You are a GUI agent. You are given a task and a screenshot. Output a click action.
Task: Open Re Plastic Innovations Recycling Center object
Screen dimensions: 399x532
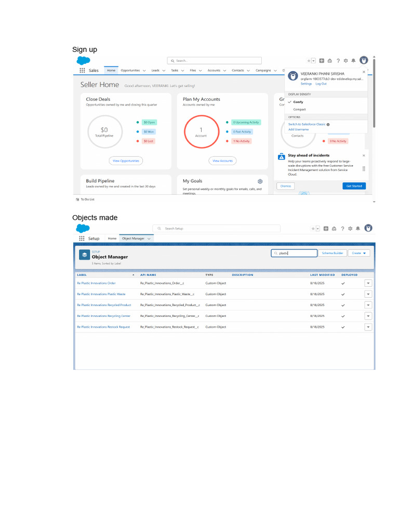pyautogui.click(x=104, y=316)
